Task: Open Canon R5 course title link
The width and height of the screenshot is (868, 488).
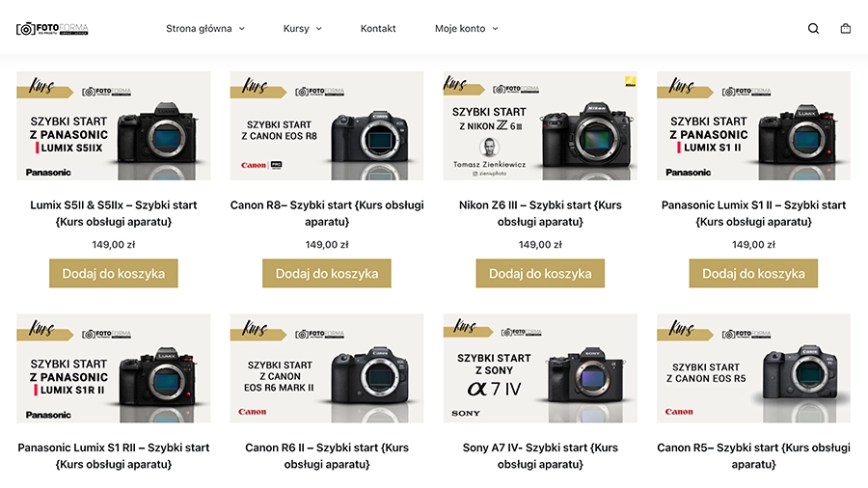Action: pyautogui.click(x=753, y=456)
